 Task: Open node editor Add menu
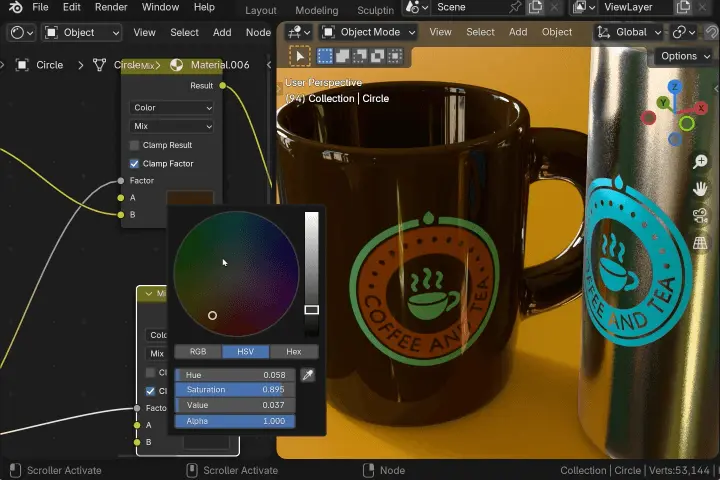[222, 33]
